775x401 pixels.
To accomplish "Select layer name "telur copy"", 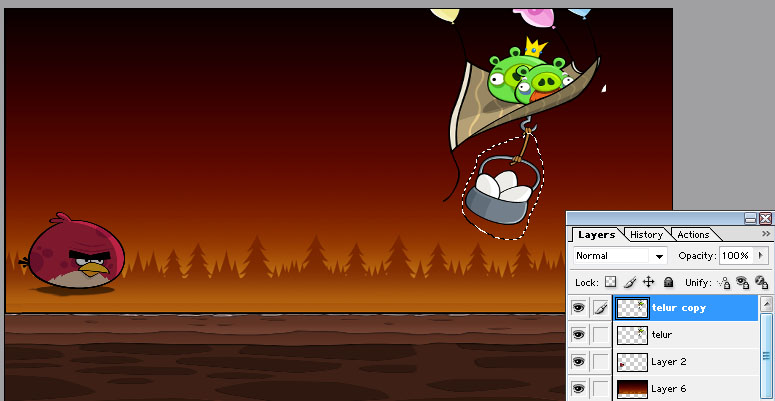I will (679, 308).
